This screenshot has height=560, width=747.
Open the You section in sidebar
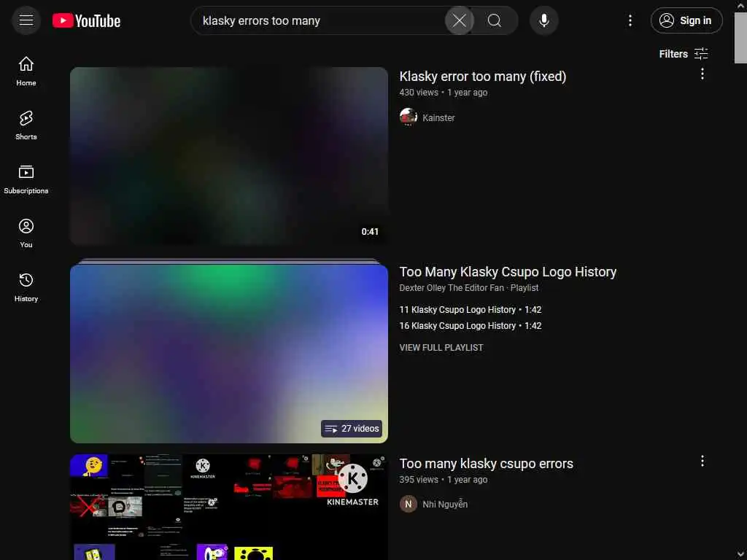point(26,233)
